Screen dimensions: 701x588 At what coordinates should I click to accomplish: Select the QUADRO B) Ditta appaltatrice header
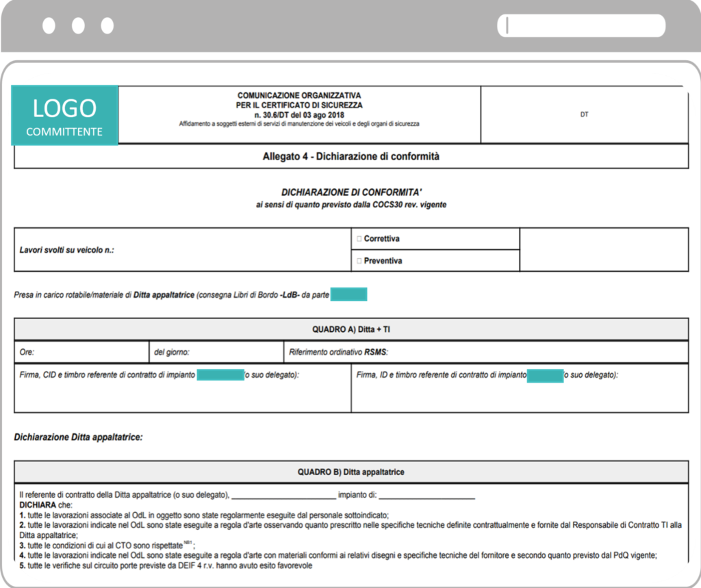pos(351,472)
